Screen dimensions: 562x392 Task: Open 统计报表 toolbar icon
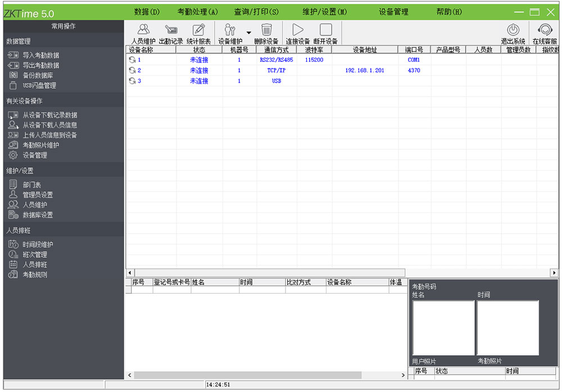[198, 29]
